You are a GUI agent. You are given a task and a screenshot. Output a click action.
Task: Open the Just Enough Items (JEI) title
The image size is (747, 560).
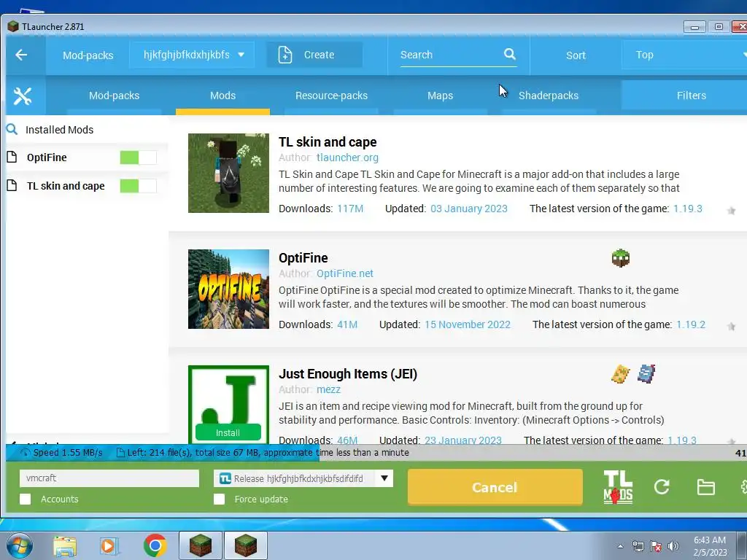(348, 374)
